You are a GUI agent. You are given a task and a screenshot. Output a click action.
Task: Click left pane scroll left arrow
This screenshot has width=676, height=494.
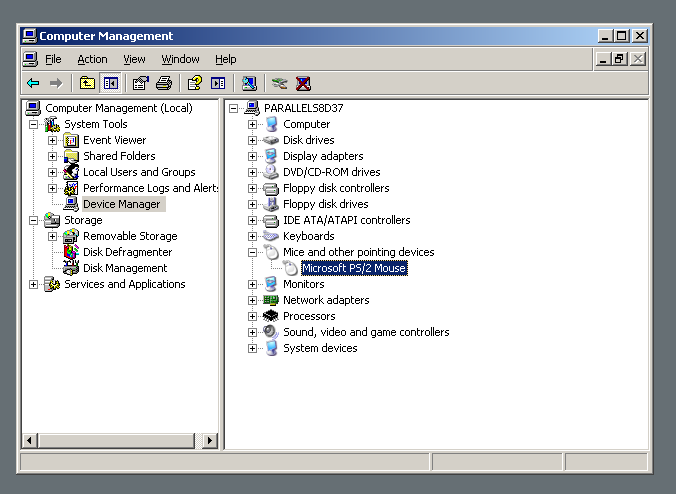(x=29, y=441)
